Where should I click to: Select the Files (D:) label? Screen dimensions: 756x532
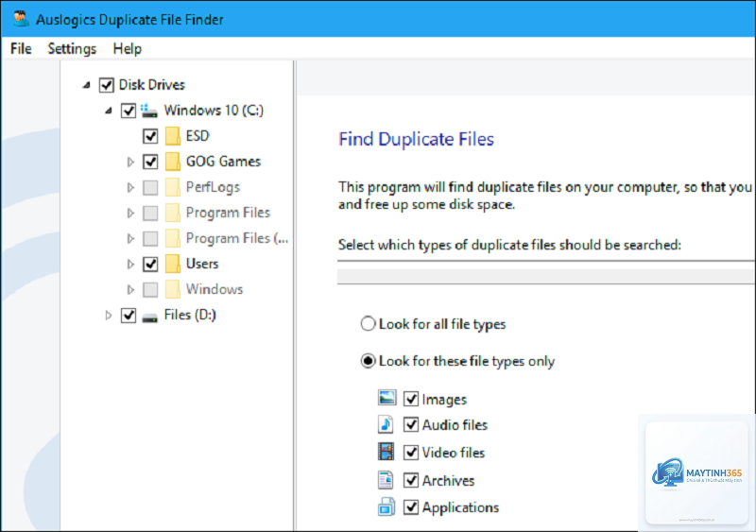pyautogui.click(x=190, y=315)
